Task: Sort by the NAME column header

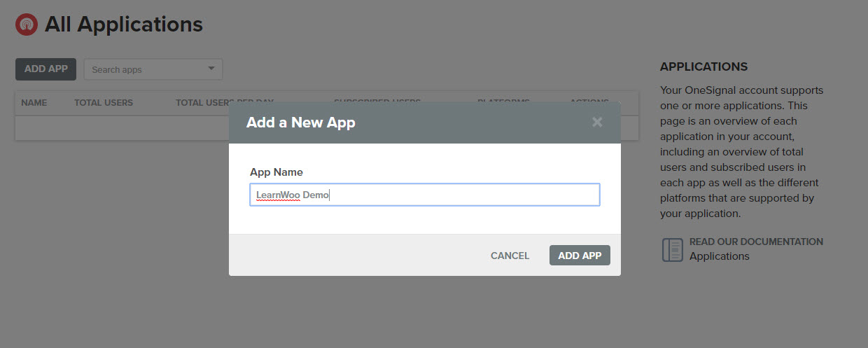Action: click(x=34, y=103)
